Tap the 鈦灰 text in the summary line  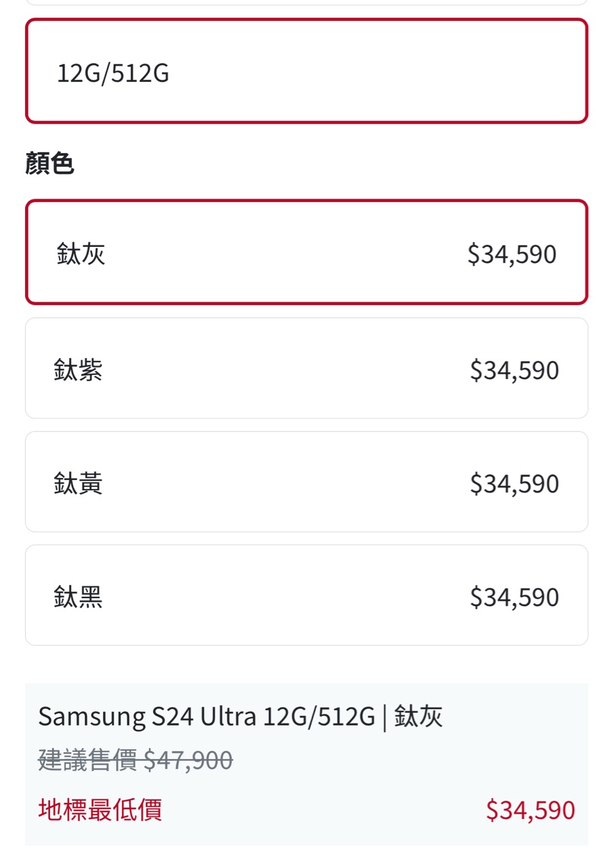coord(418,717)
